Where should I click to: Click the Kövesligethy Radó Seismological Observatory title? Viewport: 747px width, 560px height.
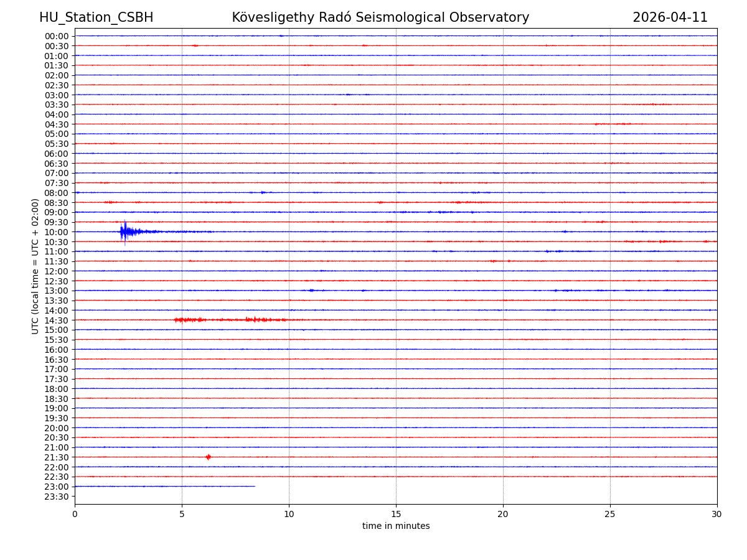coord(380,17)
